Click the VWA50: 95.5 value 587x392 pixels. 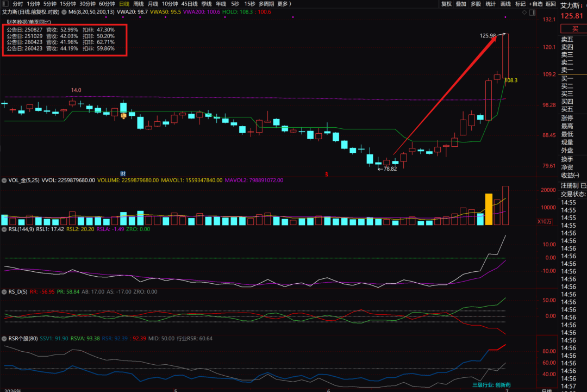pyautogui.click(x=165, y=12)
